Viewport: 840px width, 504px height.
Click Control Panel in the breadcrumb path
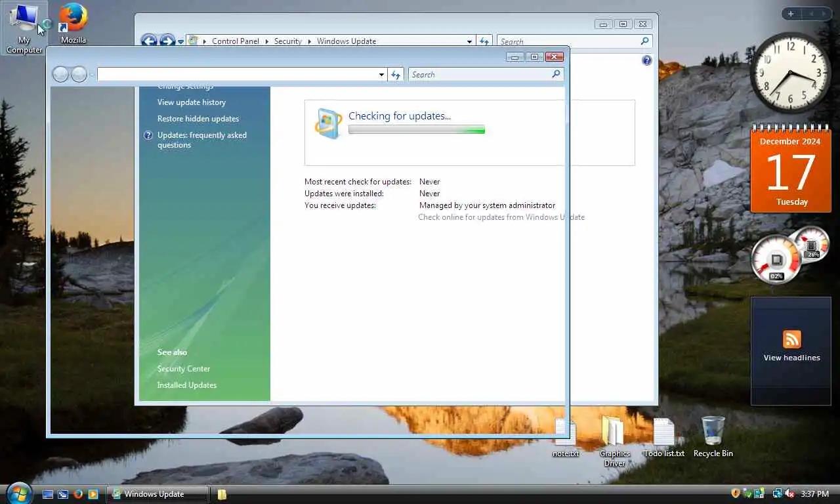(x=236, y=41)
